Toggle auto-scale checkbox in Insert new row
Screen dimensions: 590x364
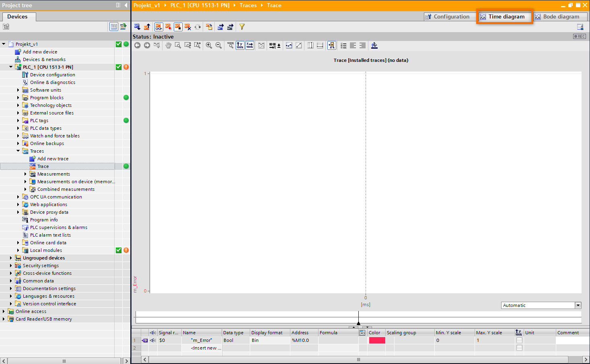coord(519,348)
